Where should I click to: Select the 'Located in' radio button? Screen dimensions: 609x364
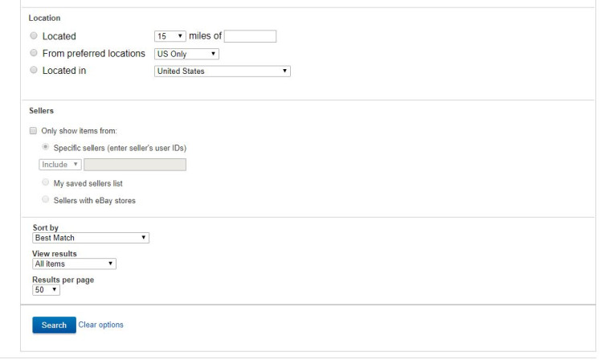(33, 71)
